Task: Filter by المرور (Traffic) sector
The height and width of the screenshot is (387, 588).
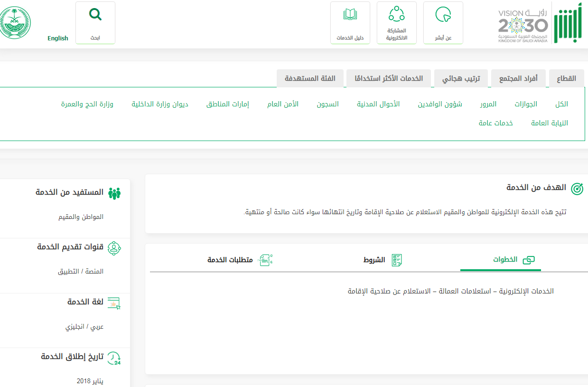Action: coord(488,104)
